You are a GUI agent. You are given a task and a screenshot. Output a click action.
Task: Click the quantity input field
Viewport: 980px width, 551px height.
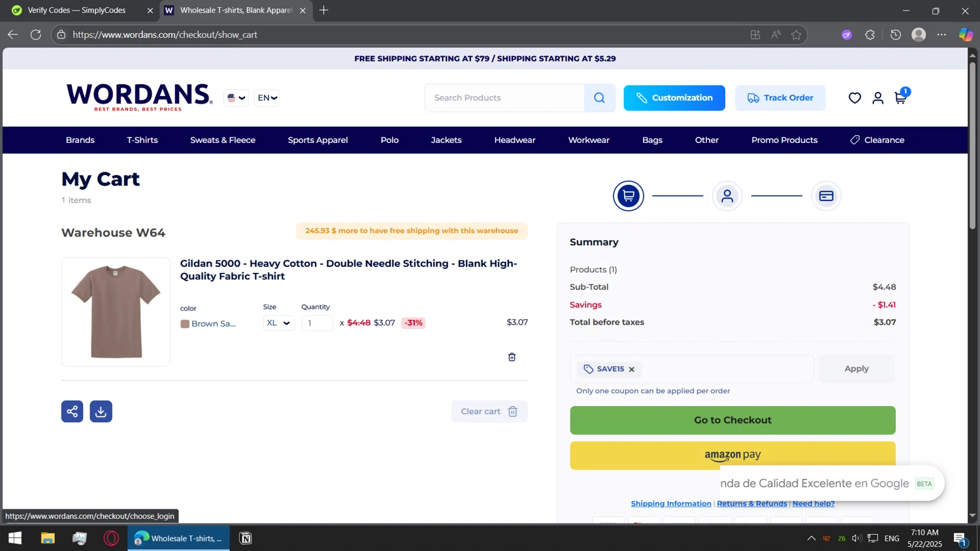click(318, 323)
